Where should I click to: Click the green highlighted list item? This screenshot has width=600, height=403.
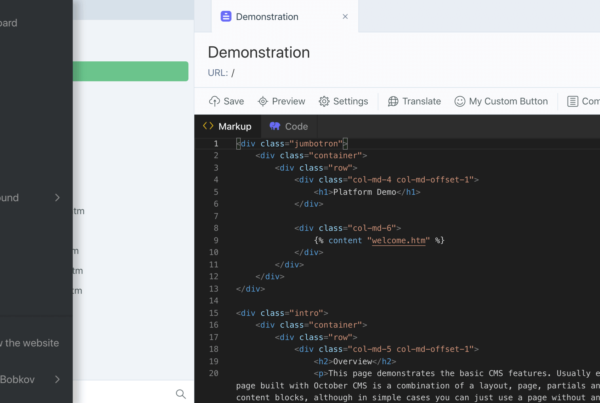130,71
